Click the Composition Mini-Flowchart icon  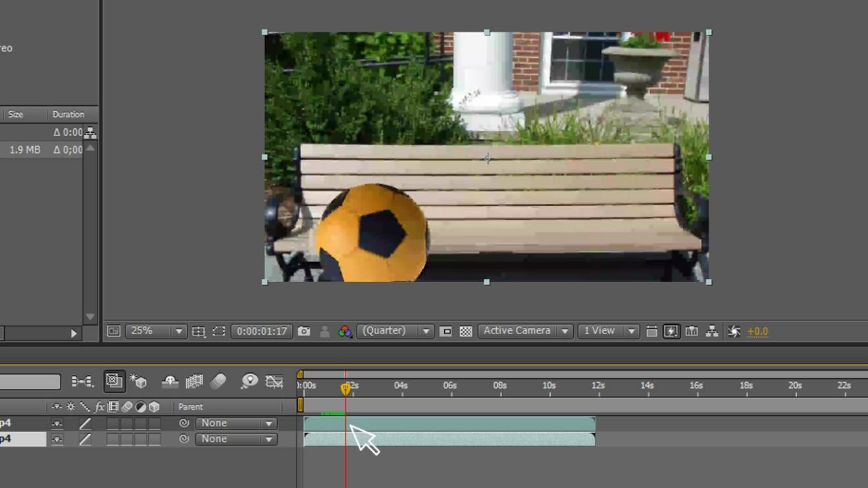point(82,381)
